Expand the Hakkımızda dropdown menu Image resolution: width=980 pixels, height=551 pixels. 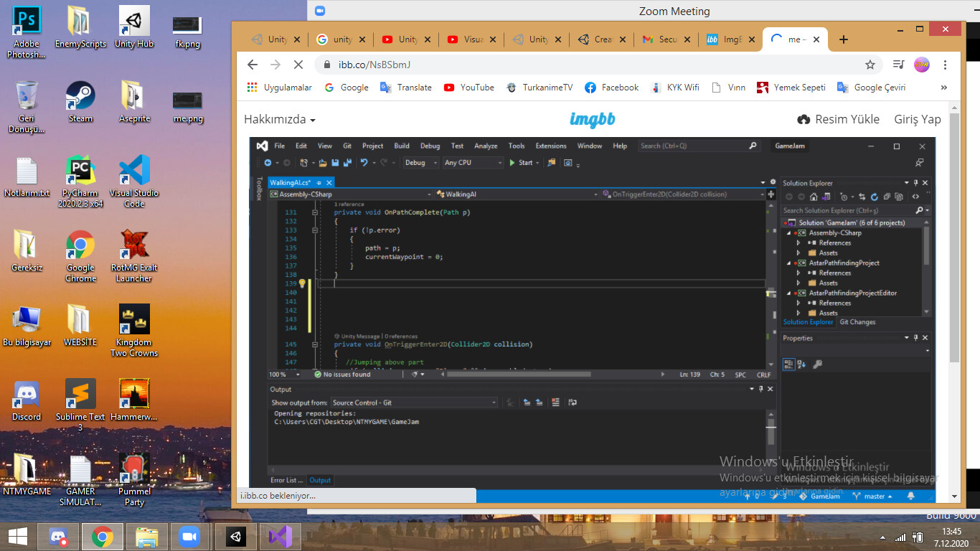(280, 119)
